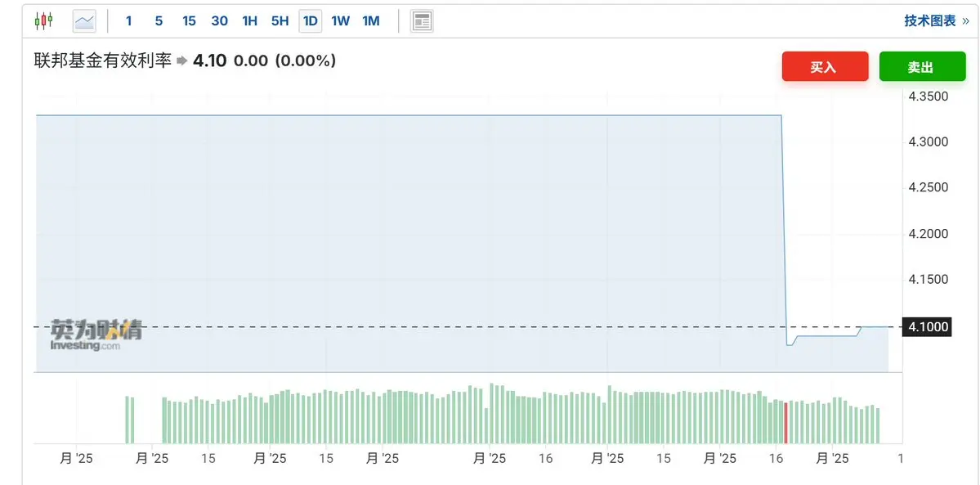
Task: Click the red 买入 button
Action: pos(825,66)
